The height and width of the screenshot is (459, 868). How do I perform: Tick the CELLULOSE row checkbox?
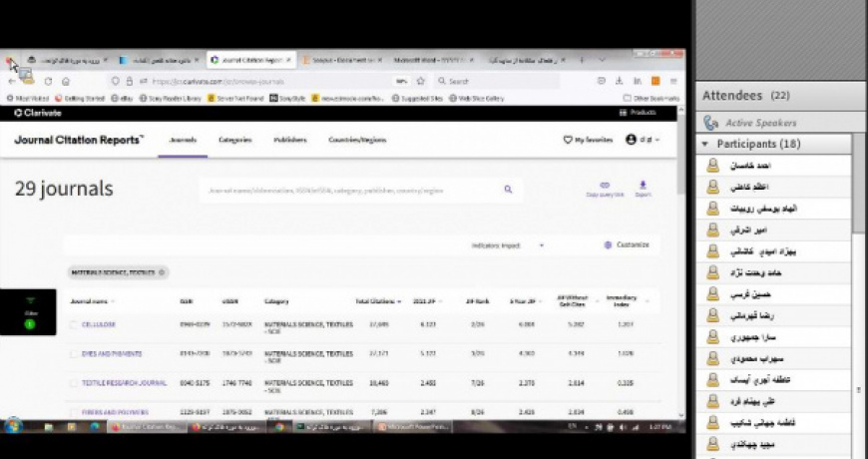point(74,325)
